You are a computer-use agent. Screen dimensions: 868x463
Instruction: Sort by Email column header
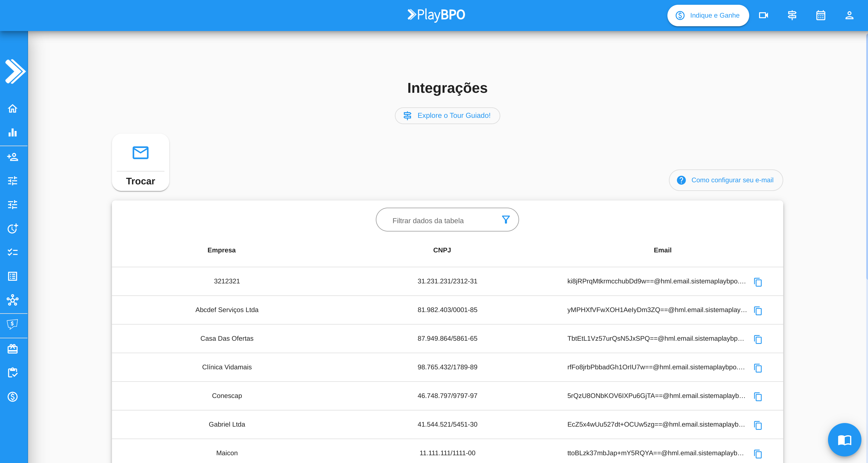(662, 250)
